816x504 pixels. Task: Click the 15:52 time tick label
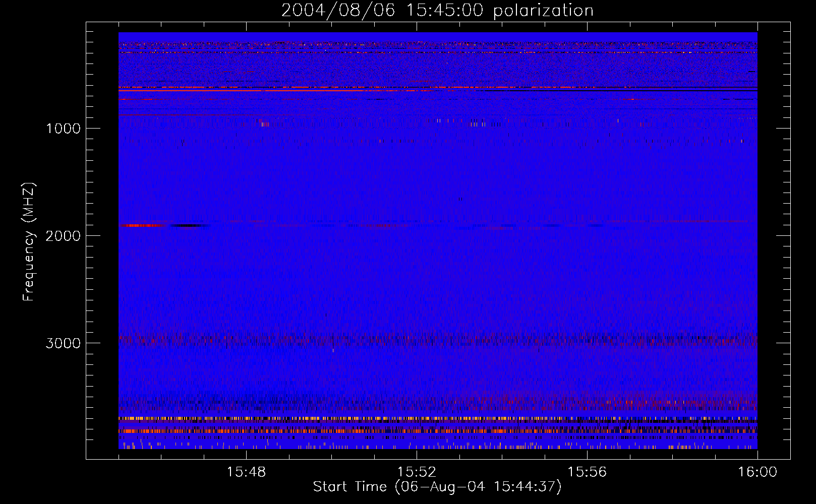pyautogui.click(x=417, y=472)
